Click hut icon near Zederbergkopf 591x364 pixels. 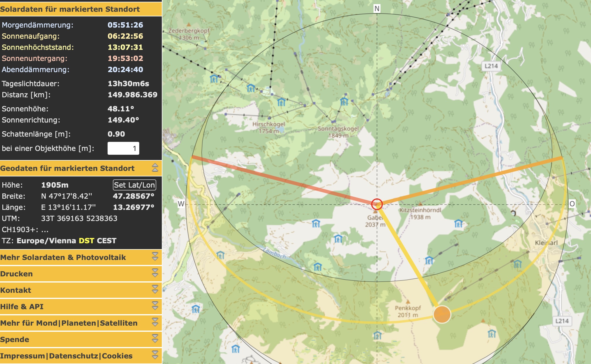[214, 78]
